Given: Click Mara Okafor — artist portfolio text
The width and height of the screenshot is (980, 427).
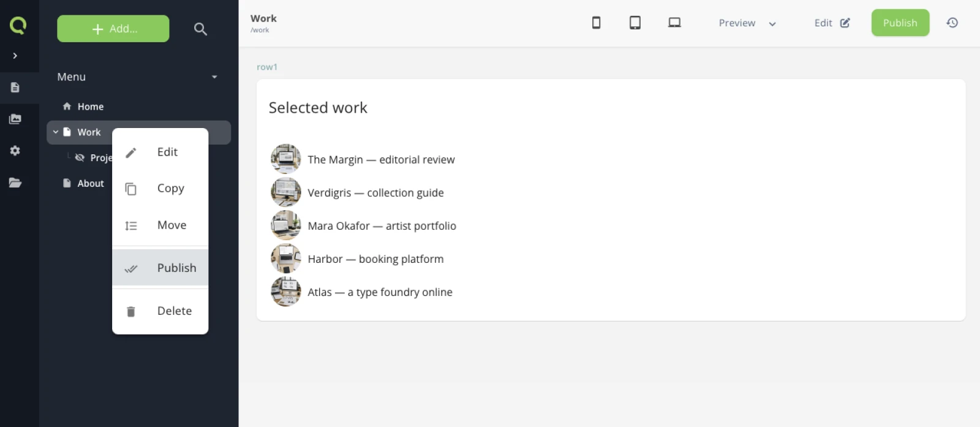Looking at the screenshot, I should coord(382,226).
